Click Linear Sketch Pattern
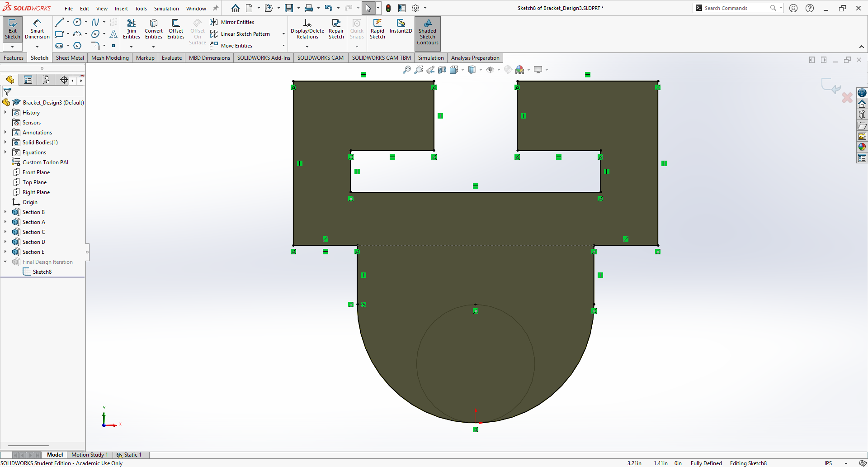The height and width of the screenshot is (467, 868). coord(240,34)
